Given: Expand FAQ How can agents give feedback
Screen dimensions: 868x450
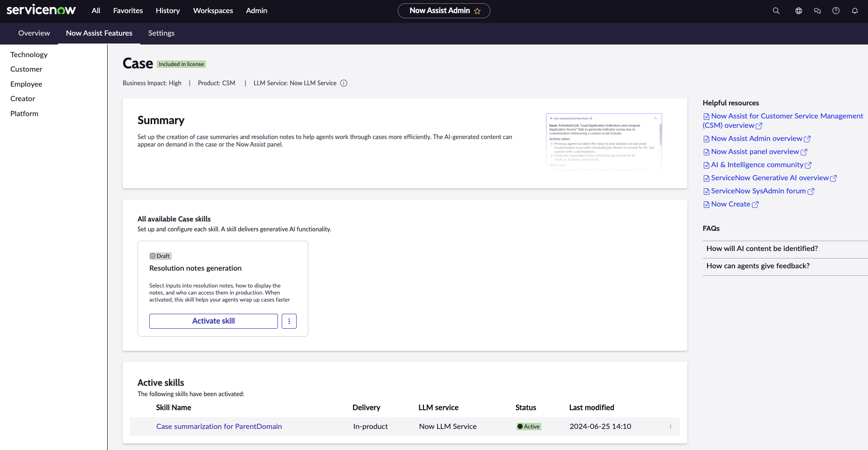Looking at the screenshot, I should tap(785, 266).
